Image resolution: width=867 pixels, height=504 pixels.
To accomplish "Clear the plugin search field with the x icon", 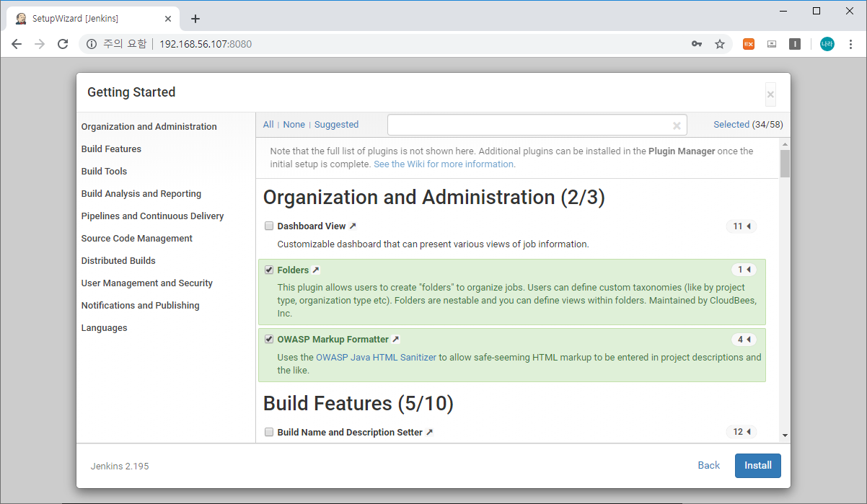I will click(677, 125).
